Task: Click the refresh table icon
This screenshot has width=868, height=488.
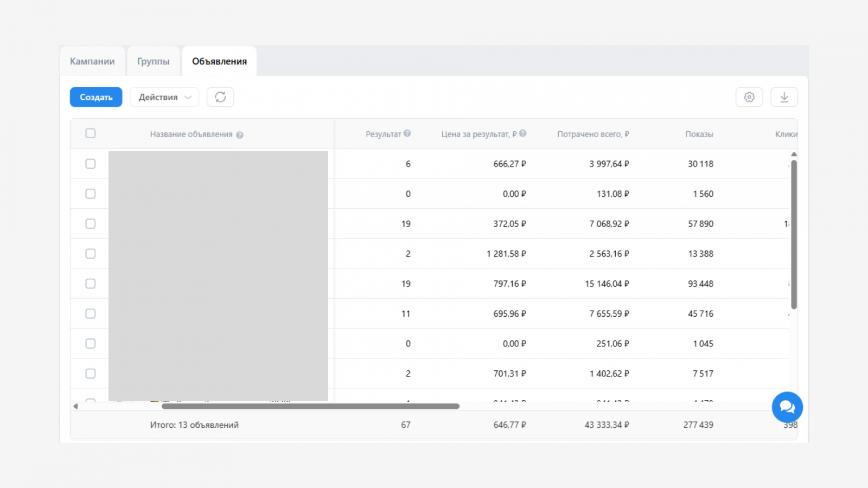Action: 220,97
